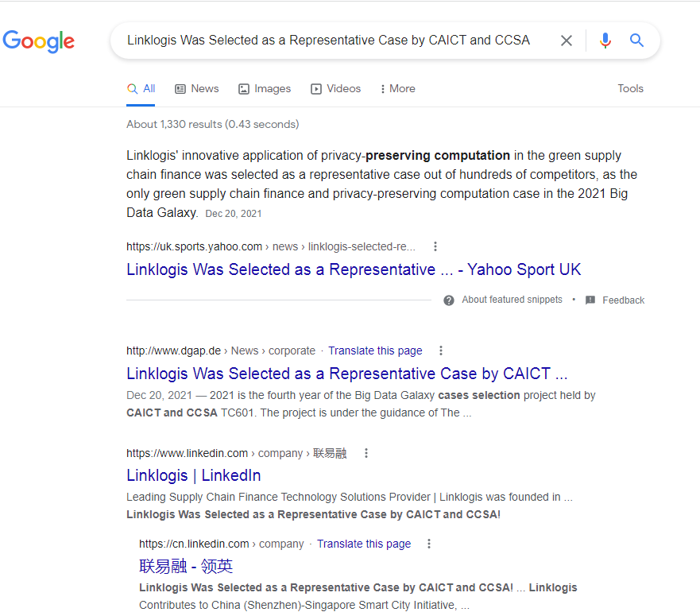This screenshot has width=700, height=612.
Task: Click the Google logo
Action: 39,41
